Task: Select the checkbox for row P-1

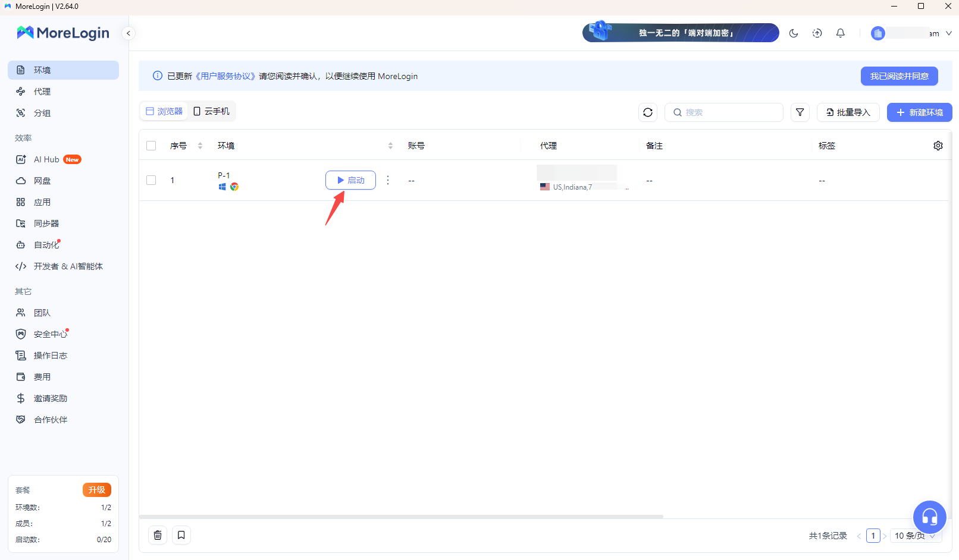Action: [151, 180]
